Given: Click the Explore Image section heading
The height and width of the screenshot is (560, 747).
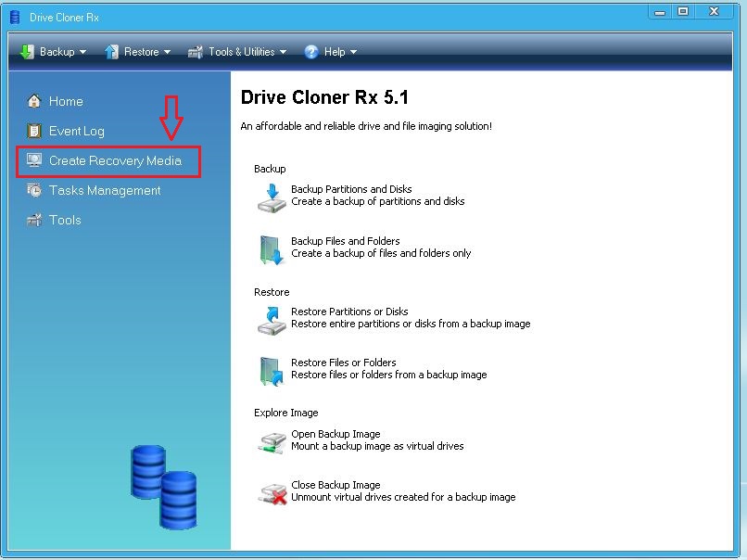Looking at the screenshot, I should tap(285, 413).
